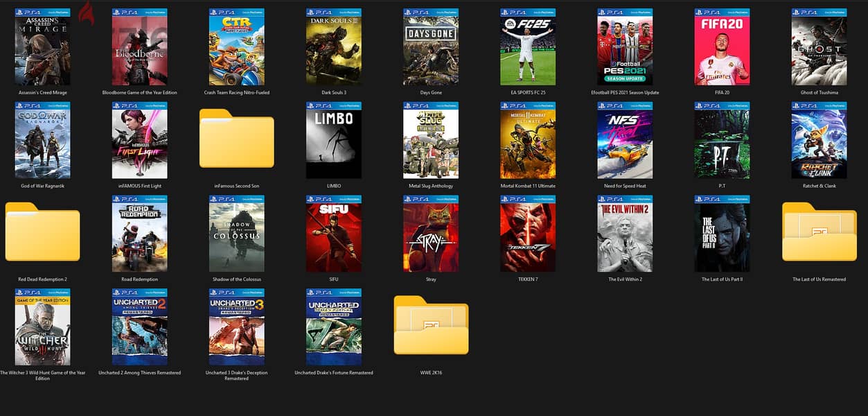Click the Metal Slug Anthology icon
The image size is (868, 416).
point(430,140)
